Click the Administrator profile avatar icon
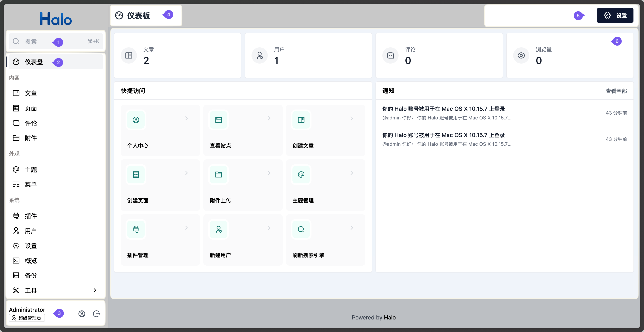This screenshot has width=644, height=332. coord(82,314)
